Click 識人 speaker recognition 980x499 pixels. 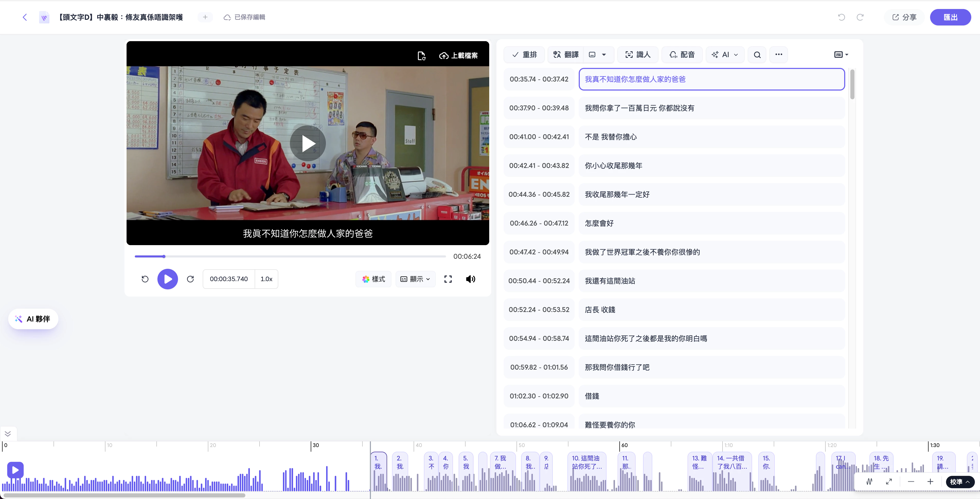pos(638,55)
